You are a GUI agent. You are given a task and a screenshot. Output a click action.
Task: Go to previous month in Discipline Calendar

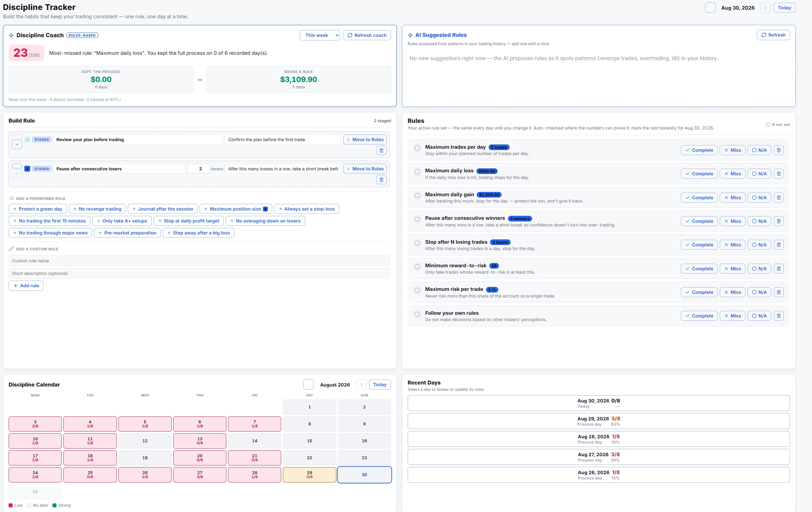308,384
